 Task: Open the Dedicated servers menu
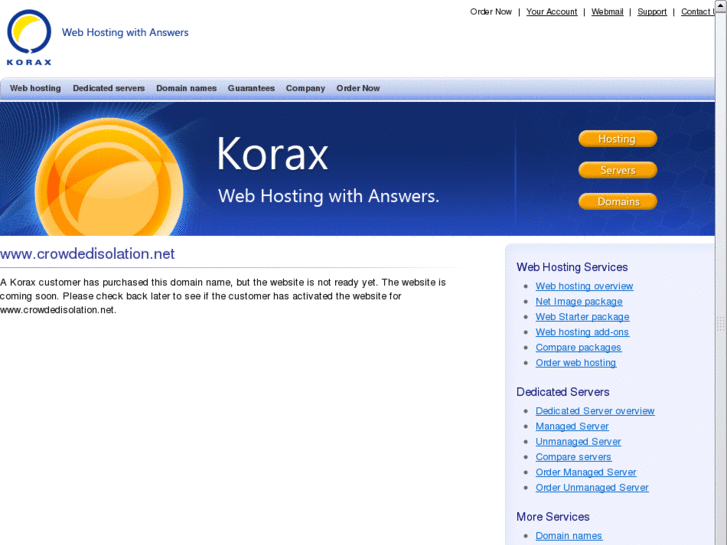click(x=108, y=88)
